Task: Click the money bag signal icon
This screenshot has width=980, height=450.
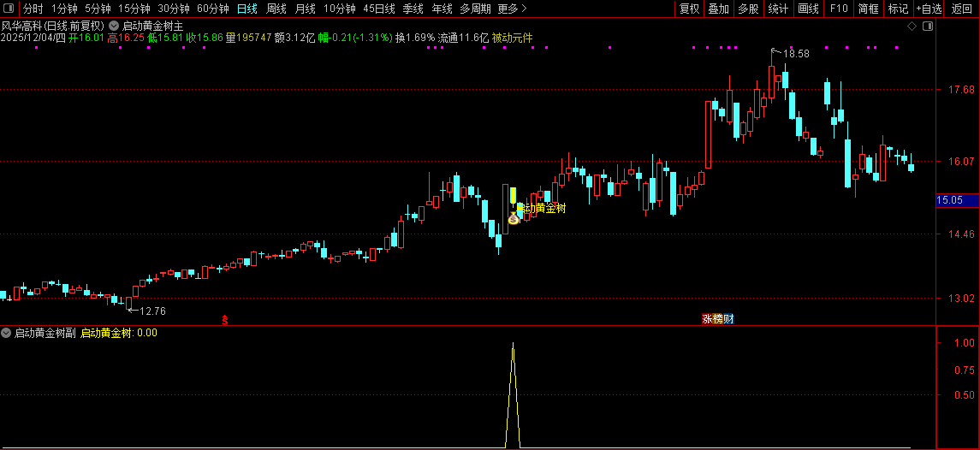Action: click(514, 218)
